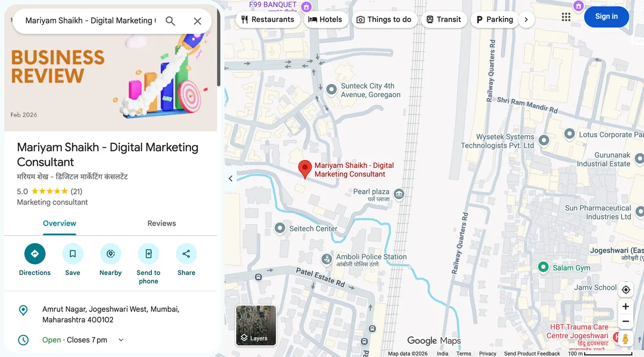Click the Terms link in the footer
The height and width of the screenshot is (357, 644).
(464, 353)
